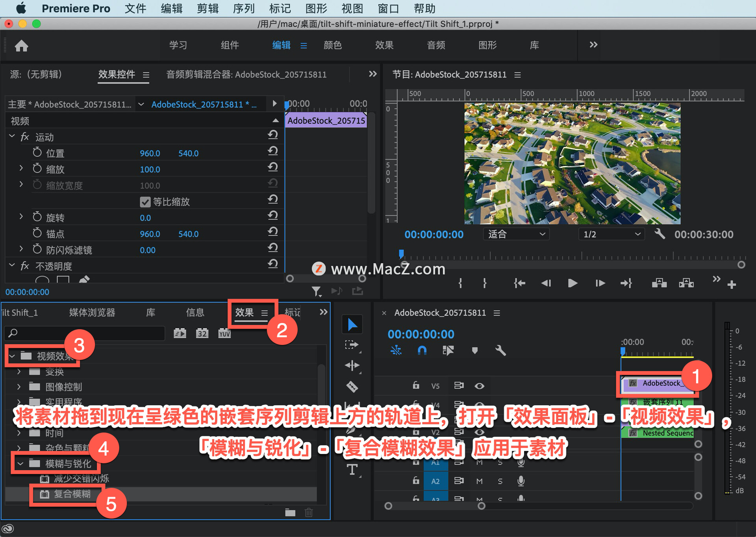Click the Play button in program monitor

(x=573, y=283)
